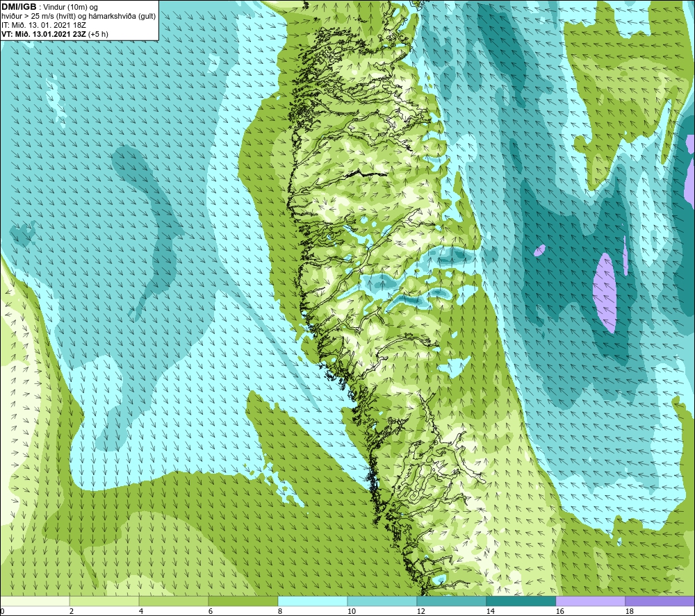
Task: Click the large purple high-wind oval on the map
Action: 605,292
